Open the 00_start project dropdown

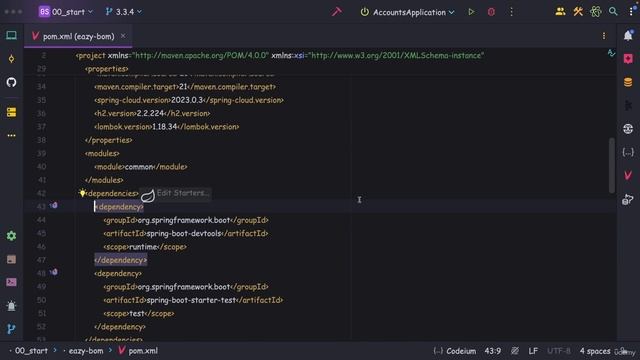66,12
